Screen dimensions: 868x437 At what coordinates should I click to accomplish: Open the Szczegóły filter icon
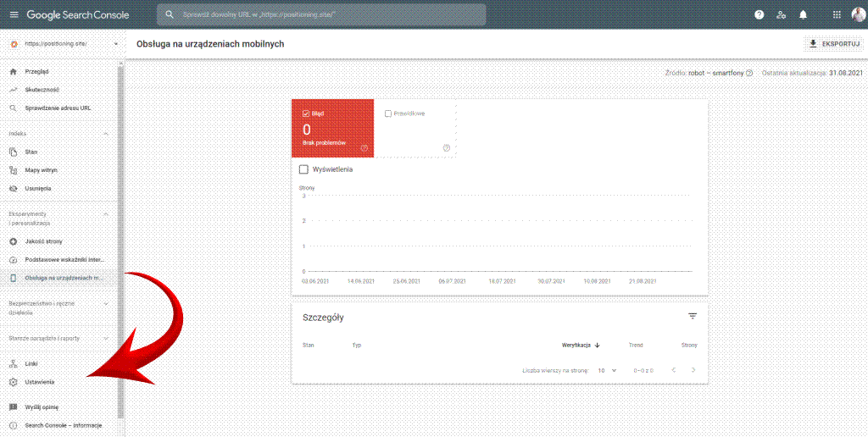coord(693,317)
